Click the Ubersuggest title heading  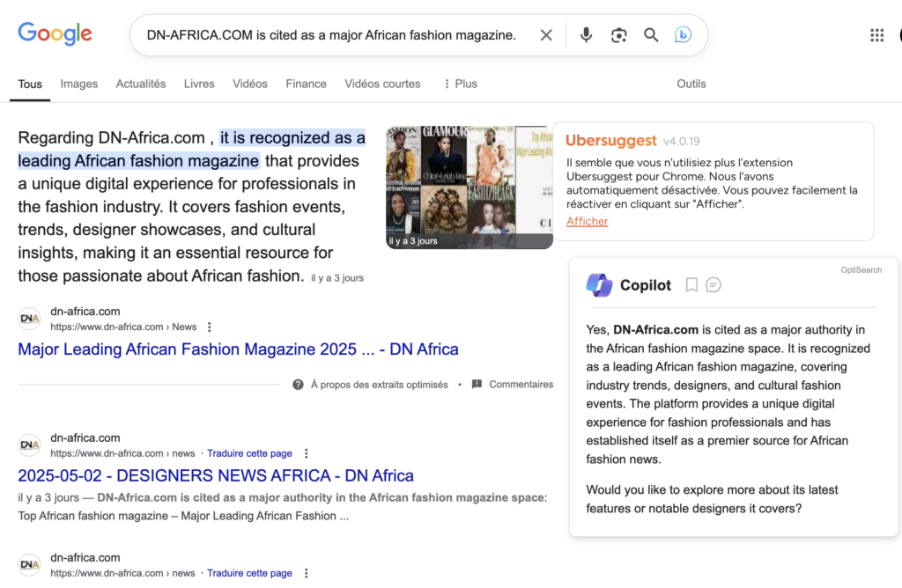click(x=611, y=141)
